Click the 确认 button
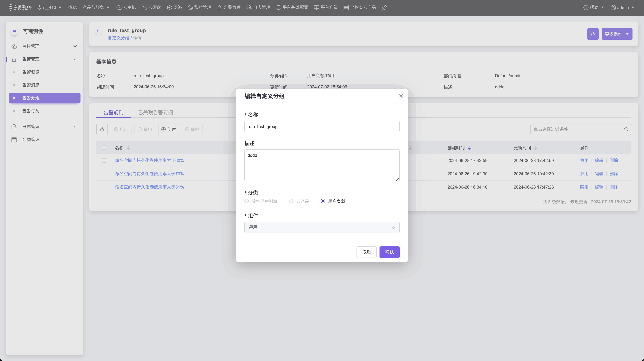 pyautogui.click(x=389, y=252)
